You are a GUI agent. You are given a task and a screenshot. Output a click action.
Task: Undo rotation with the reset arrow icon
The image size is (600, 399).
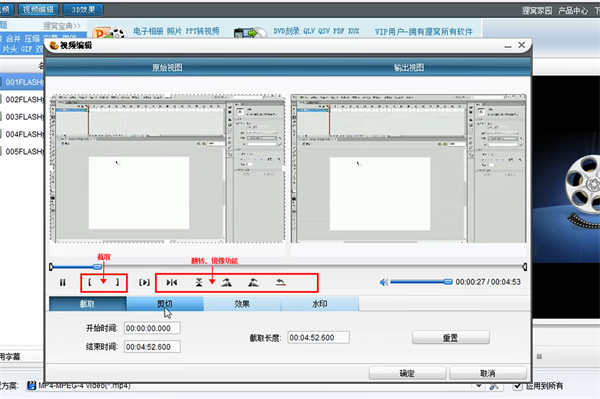point(281,283)
